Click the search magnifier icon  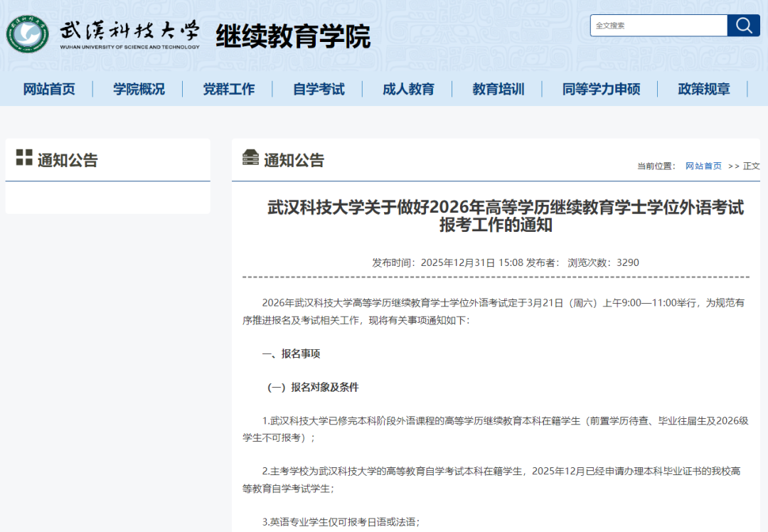pyautogui.click(x=743, y=25)
